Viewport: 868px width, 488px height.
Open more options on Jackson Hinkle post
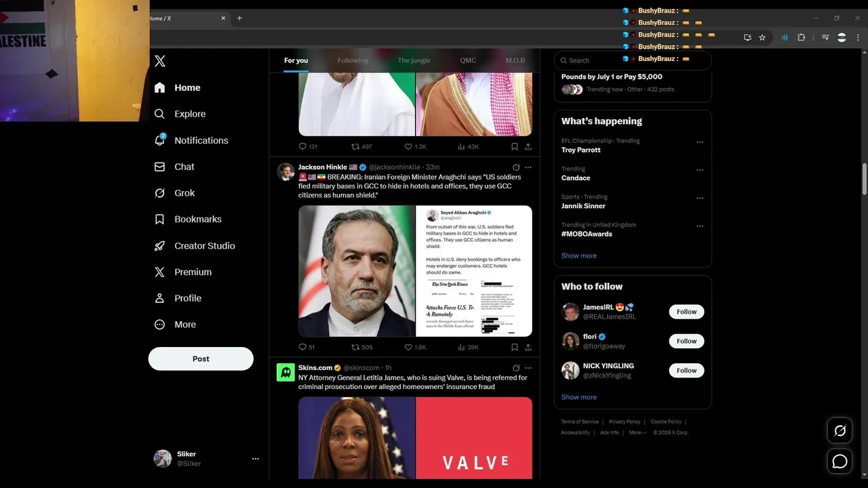[528, 167]
